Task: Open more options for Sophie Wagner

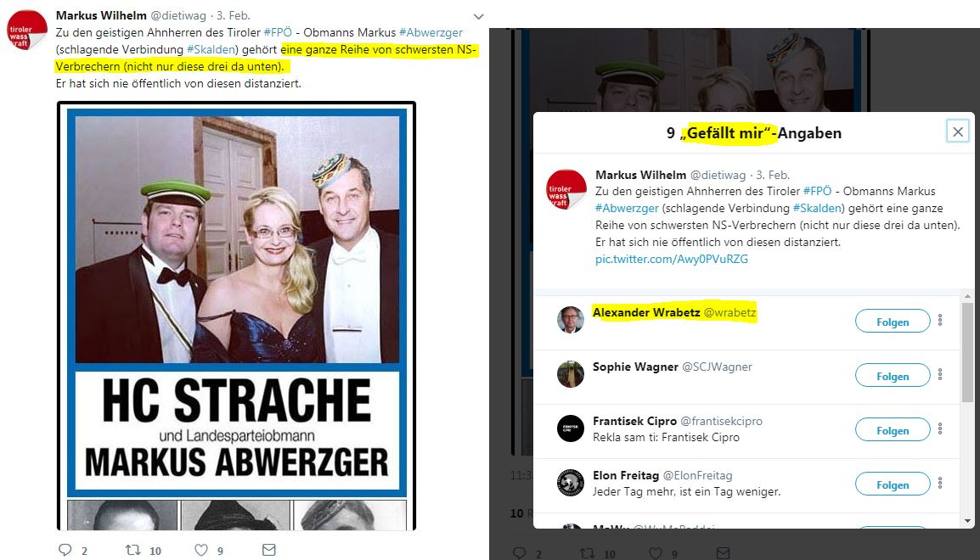Action: tap(940, 375)
